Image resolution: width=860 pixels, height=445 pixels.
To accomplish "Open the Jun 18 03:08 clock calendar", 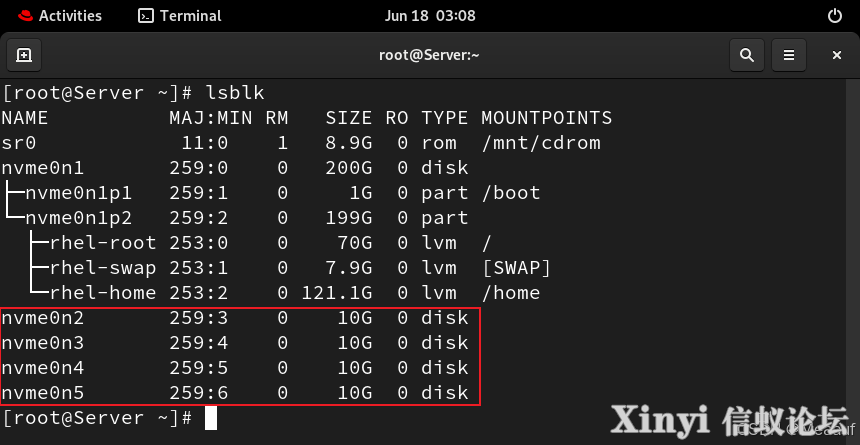I will pos(430,16).
